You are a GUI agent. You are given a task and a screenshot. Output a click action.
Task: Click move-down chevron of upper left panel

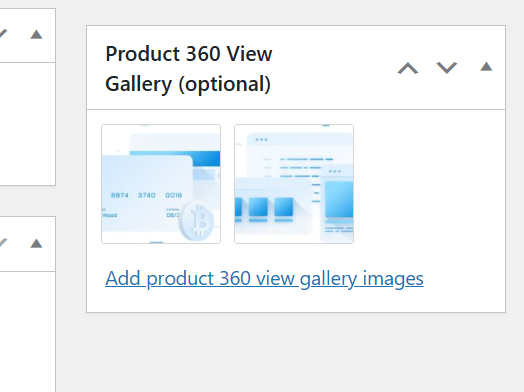3,34
